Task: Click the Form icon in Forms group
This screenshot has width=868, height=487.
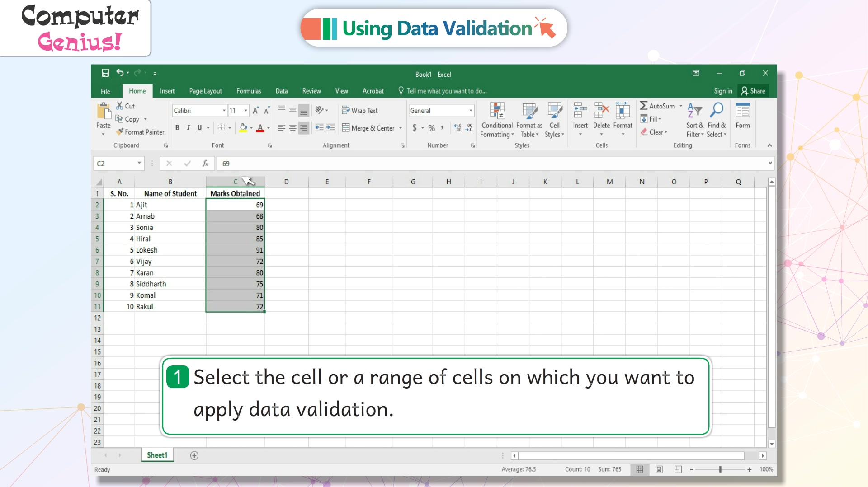Action: (743, 110)
